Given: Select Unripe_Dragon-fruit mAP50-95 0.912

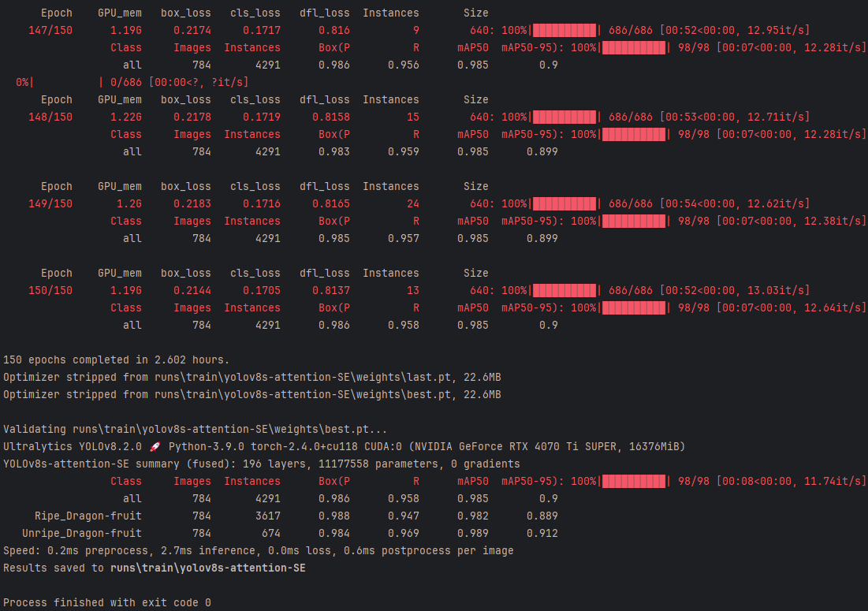Looking at the screenshot, I should 542,534.
